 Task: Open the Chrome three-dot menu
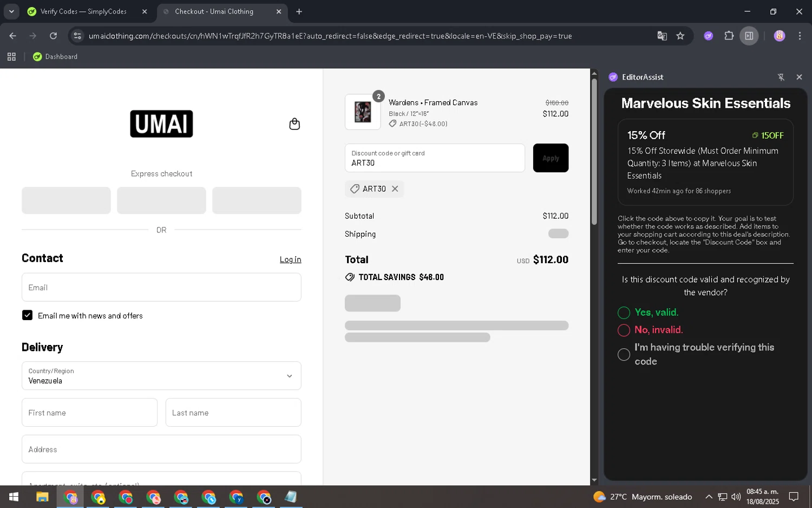click(x=800, y=36)
